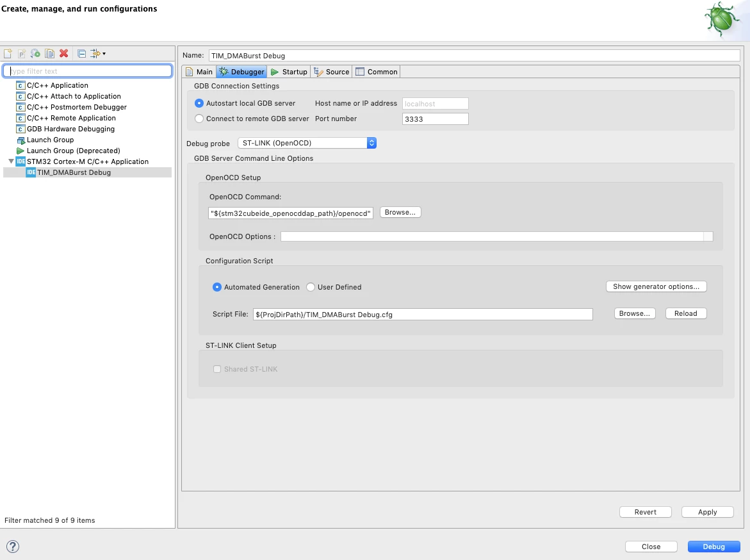This screenshot has width=750, height=560.
Task: Click the C/C++ Application type icon
Action: point(20,86)
